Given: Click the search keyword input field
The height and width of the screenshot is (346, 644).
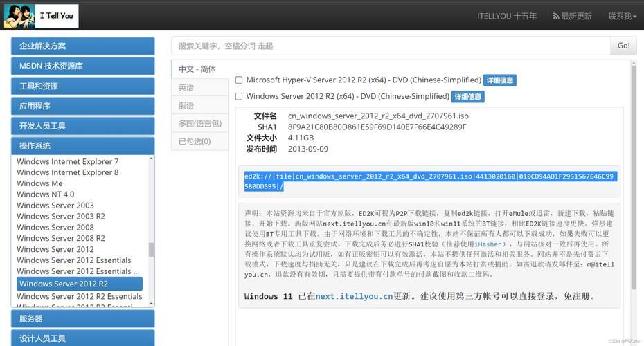Looking at the screenshot, I should pyautogui.click(x=391, y=46).
